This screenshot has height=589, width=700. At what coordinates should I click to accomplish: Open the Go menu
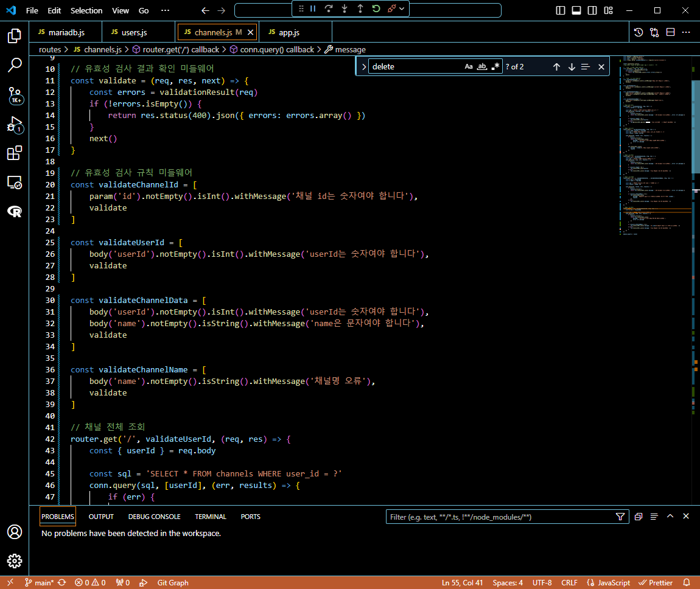click(x=143, y=10)
